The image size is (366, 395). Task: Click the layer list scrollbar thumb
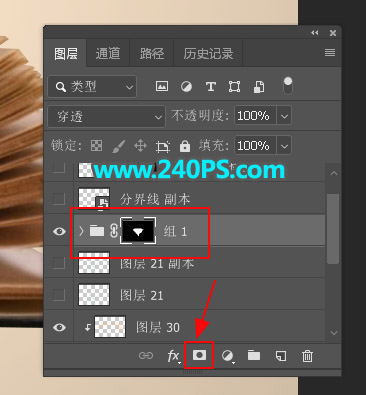333,229
